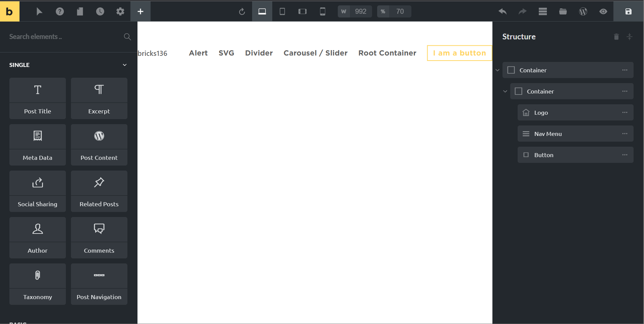Undo the last action
The image size is (644, 324).
pyautogui.click(x=502, y=11)
